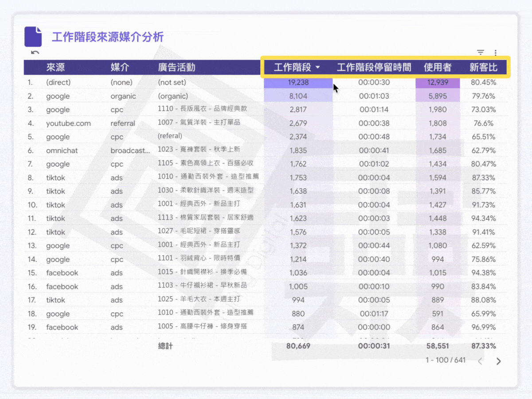Click the 新客比 column header

(483, 67)
